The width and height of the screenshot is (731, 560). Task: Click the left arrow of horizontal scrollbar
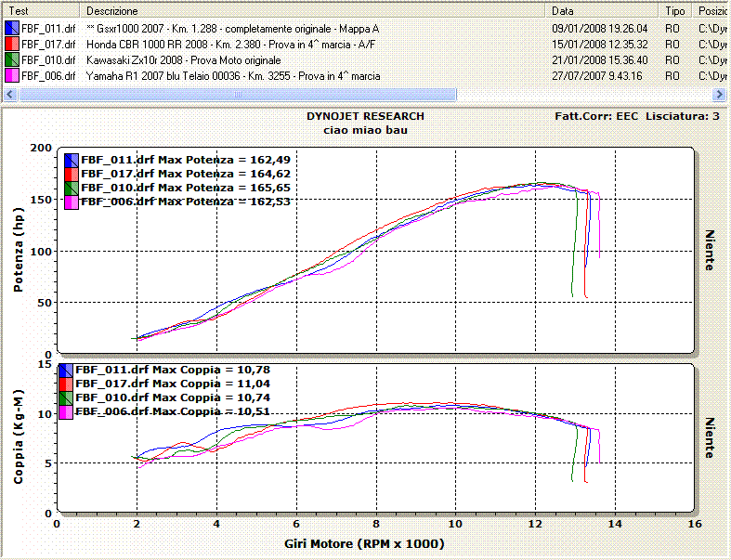[10, 95]
